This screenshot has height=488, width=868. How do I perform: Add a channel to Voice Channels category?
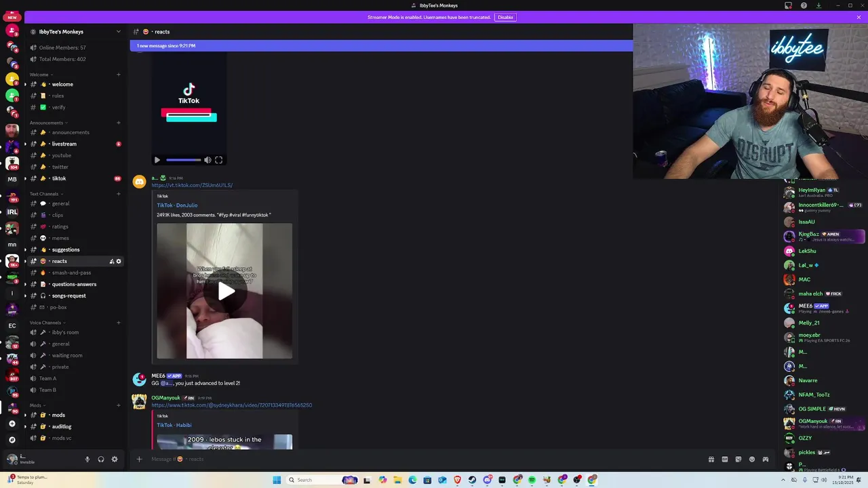[x=119, y=323]
